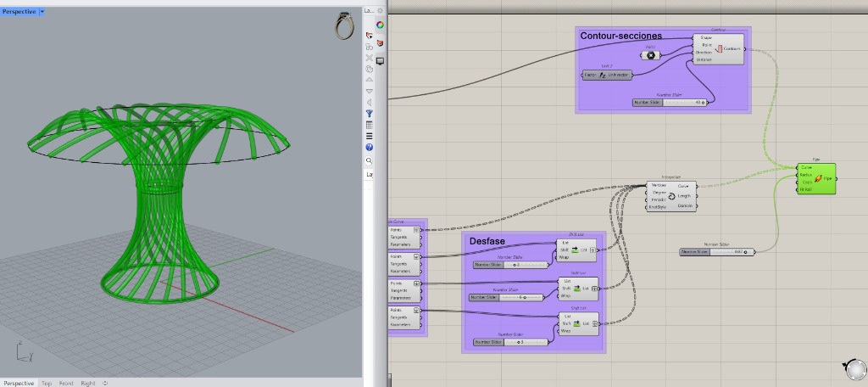Screen dimensions: 868x387
Task: Click the delete layer X icon
Action: 370,58
